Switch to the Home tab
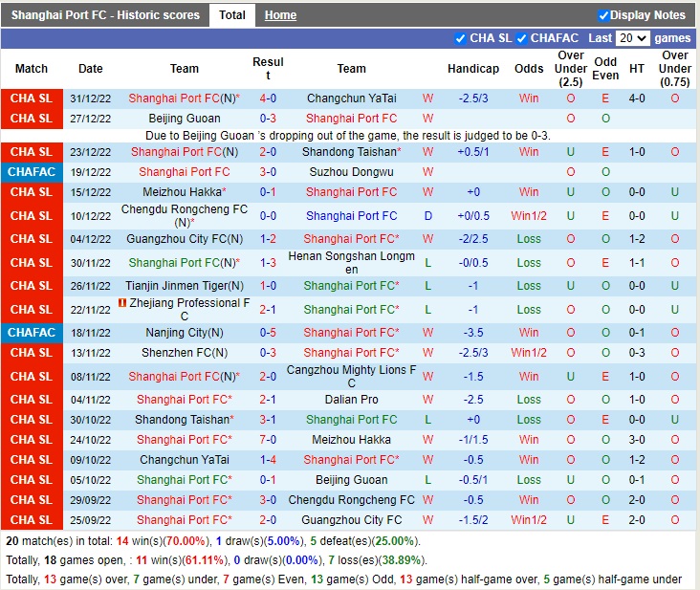 (280, 15)
